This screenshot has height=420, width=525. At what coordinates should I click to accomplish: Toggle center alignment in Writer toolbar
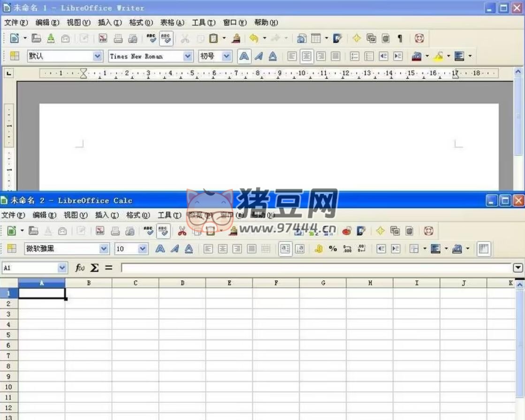click(x=306, y=56)
